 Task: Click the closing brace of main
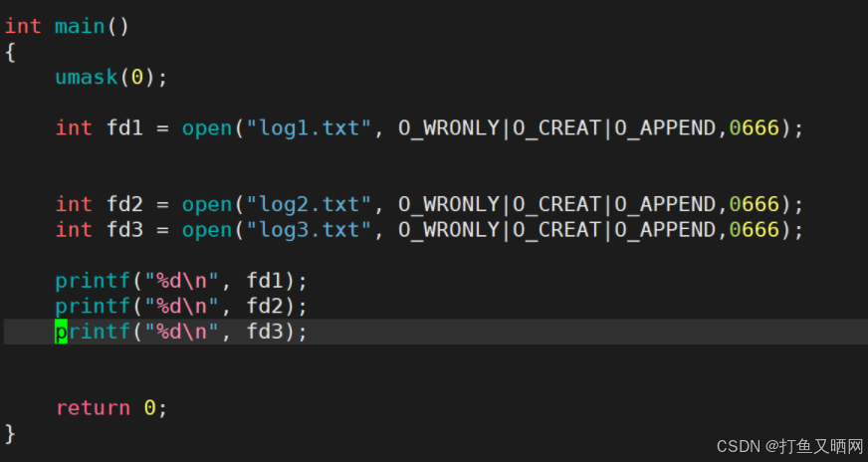[10, 433]
